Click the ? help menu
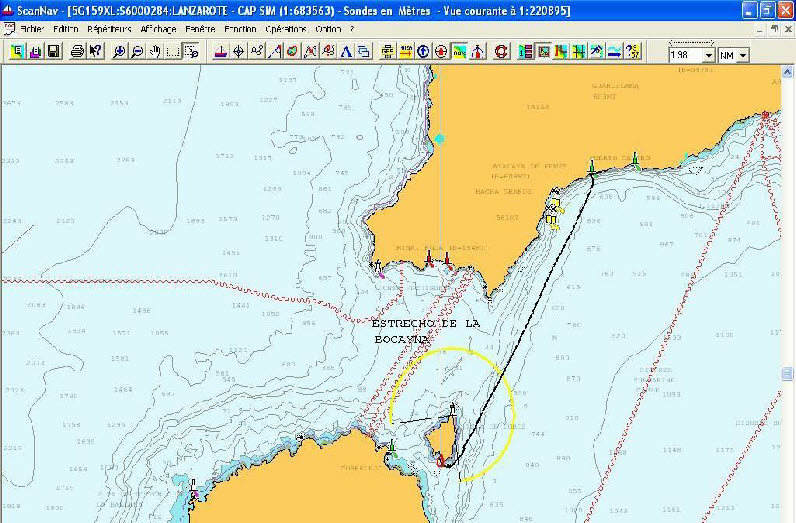796x523 pixels. (x=352, y=30)
